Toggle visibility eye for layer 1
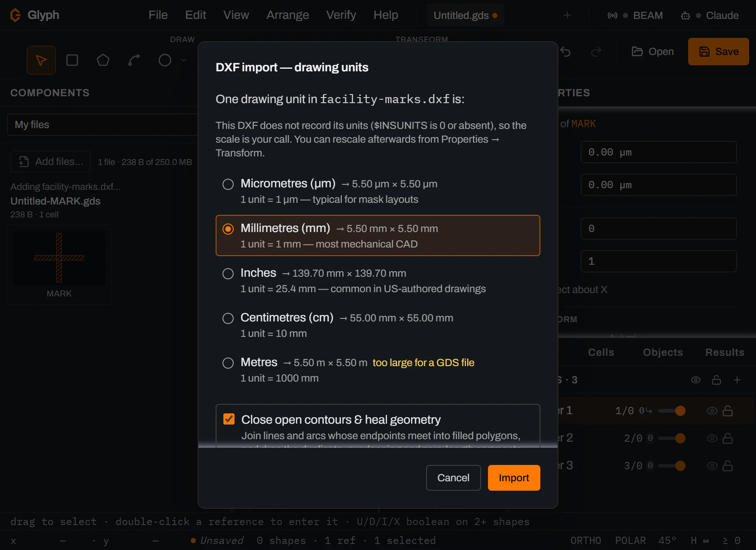This screenshot has width=756, height=550. pyautogui.click(x=712, y=411)
